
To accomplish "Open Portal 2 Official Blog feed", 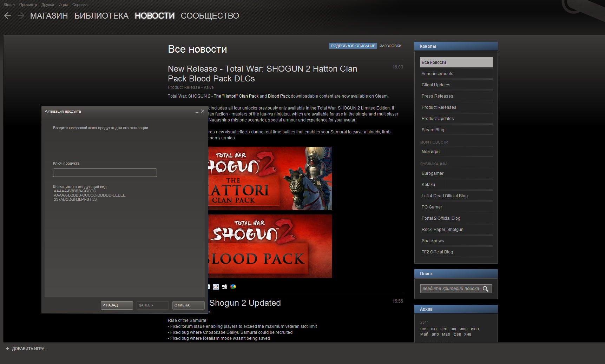I will tap(457, 218).
